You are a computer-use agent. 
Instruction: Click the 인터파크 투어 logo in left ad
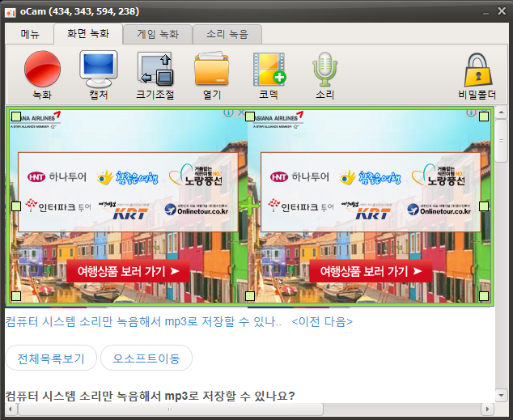[58, 206]
